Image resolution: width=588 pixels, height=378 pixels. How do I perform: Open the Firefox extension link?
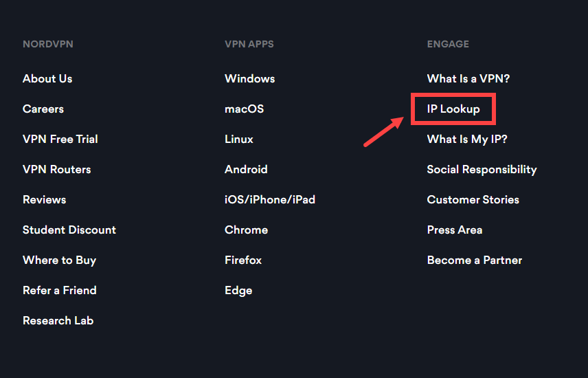point(243,260)
